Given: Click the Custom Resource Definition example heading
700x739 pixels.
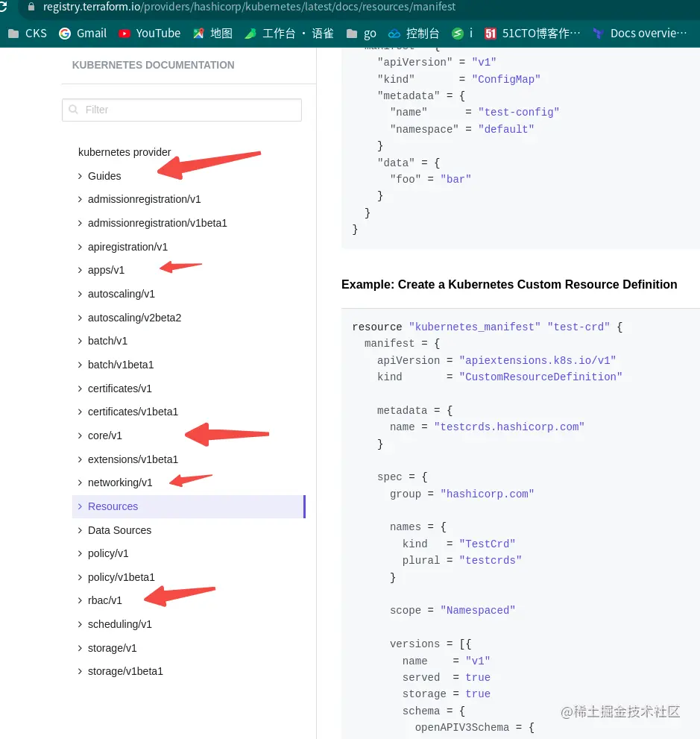Looking at the screenshot, I should pos(509,285).
